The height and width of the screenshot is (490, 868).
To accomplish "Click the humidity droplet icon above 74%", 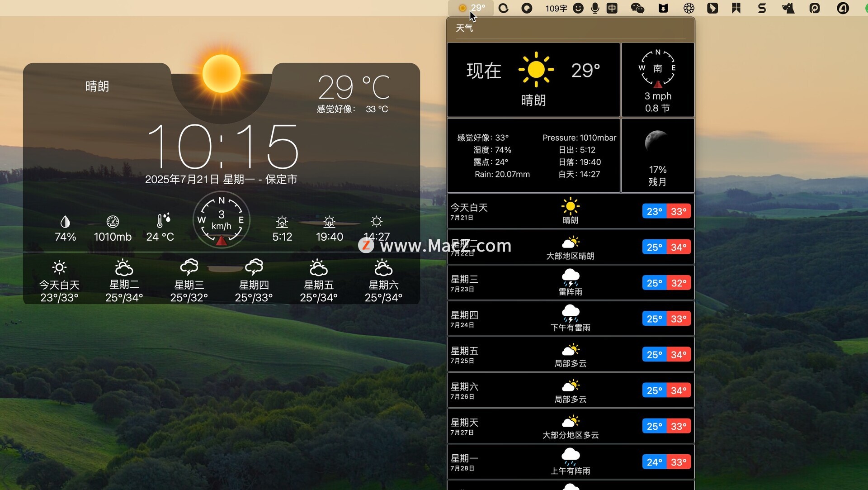I will pyautogui.click(x=65, y=222).
